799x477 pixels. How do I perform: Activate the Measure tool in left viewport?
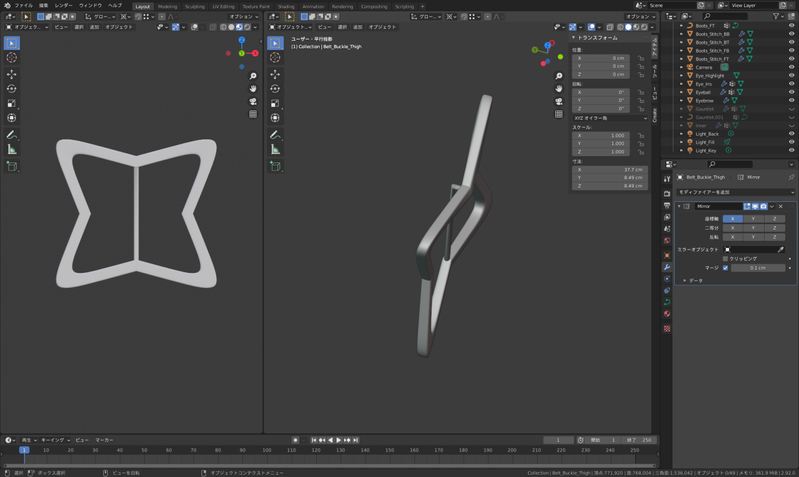pos(12,149)
